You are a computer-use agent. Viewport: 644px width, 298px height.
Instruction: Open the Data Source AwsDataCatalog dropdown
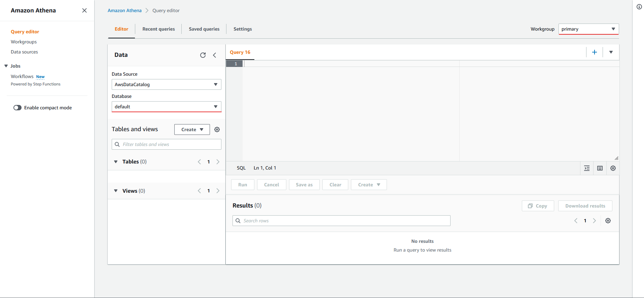pos(166,84)
